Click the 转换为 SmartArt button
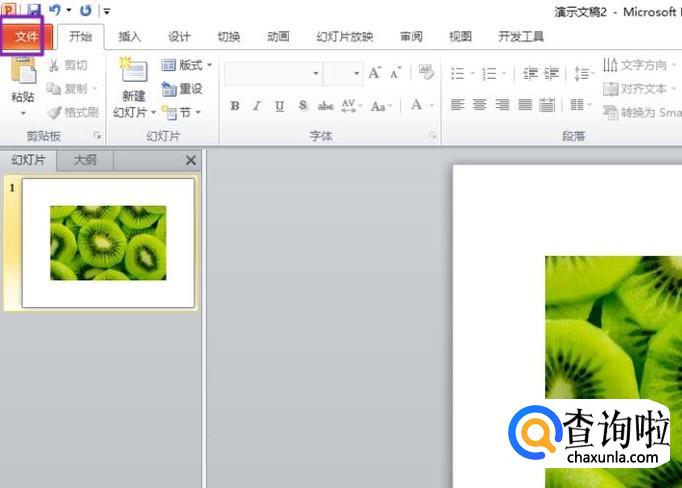 tap(642, 113)
